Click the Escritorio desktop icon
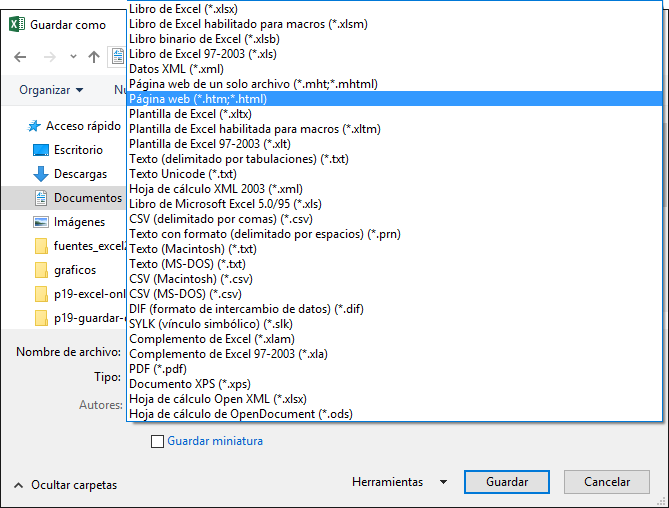Screen dimensions: 669x508 [x=41, y=150]
